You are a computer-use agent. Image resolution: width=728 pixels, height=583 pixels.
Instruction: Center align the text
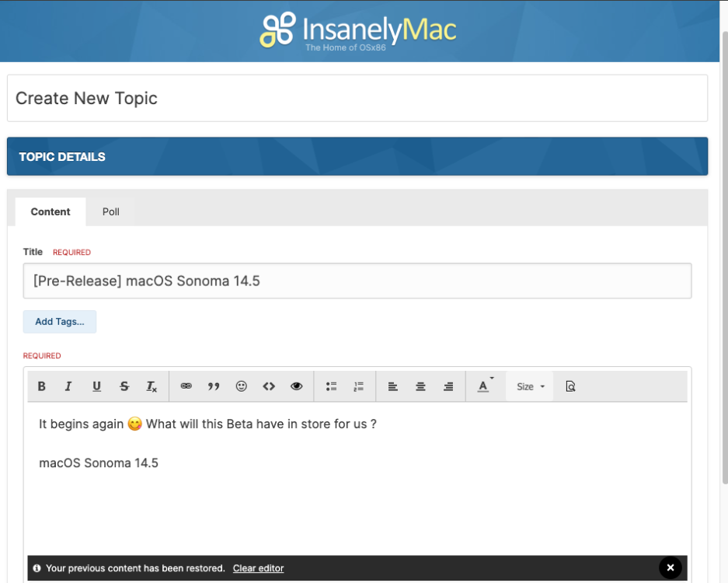[x=420, y=386]
